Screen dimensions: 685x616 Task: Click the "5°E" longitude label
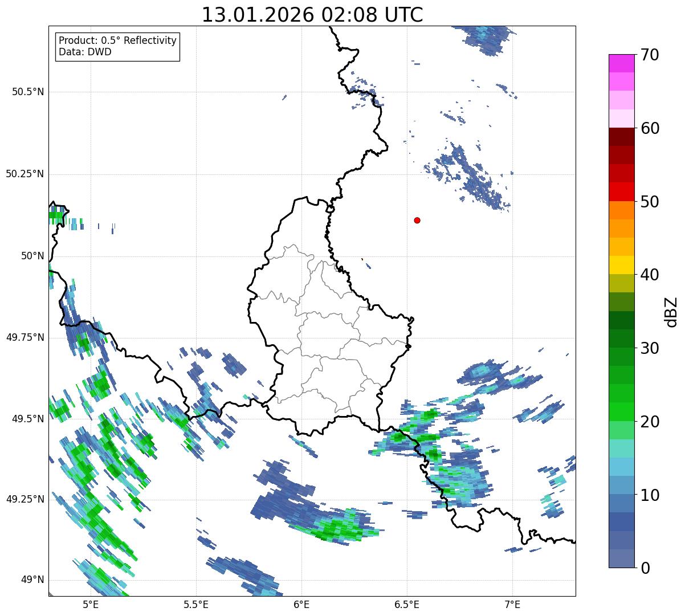pos(91,604)
